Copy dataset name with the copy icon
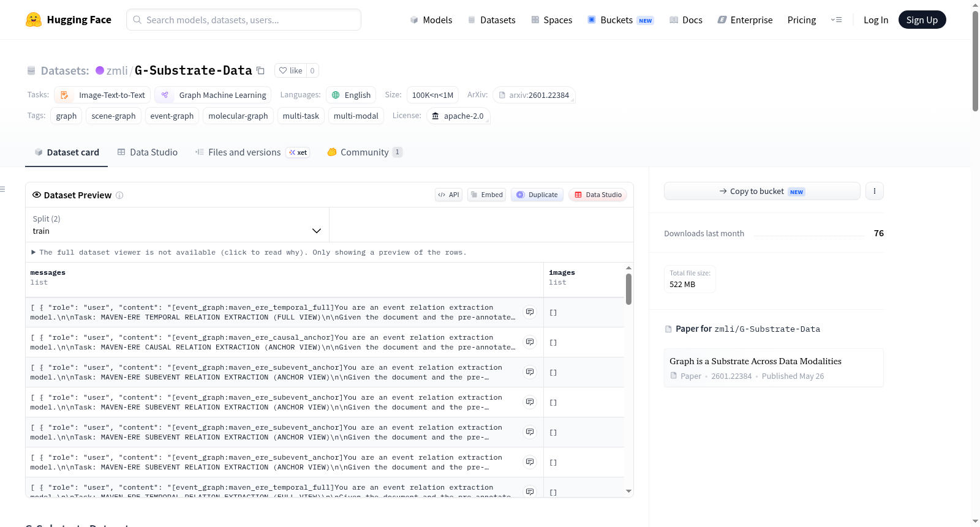The height and width of the screenshot is (527, 980). point(260,70)
